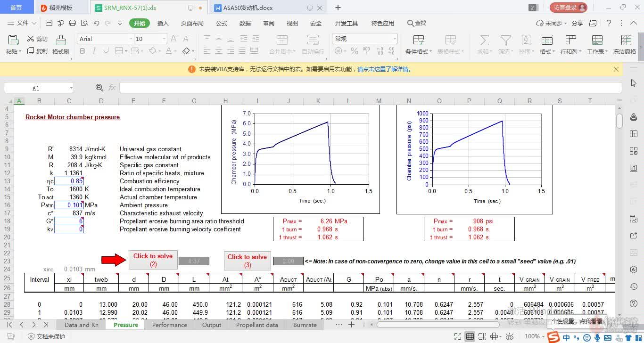Select the normal grid view in status bar
The image size is (644, 343).
(470, 336)
